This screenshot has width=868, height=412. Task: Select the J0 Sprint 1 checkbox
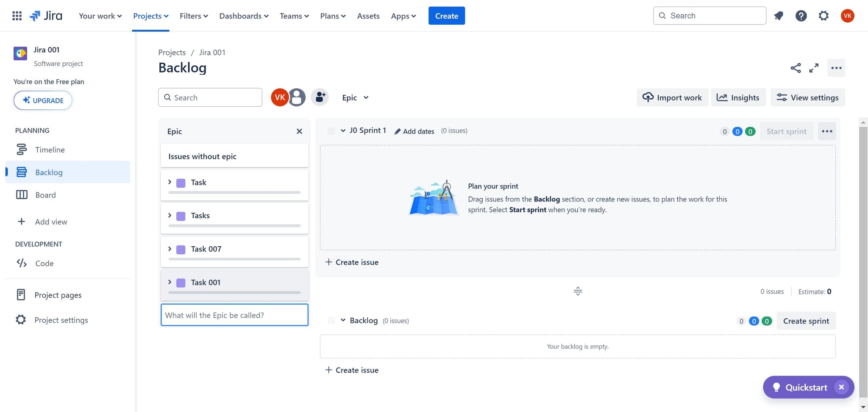331,131
